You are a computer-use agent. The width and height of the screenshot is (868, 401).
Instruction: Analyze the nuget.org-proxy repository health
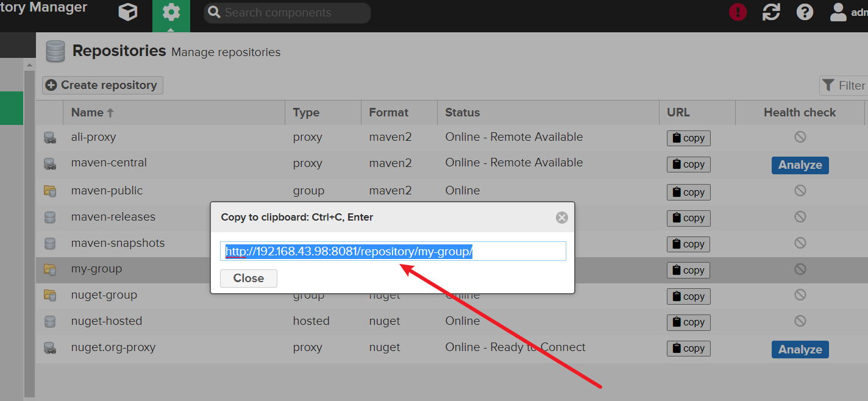(800, 350)
